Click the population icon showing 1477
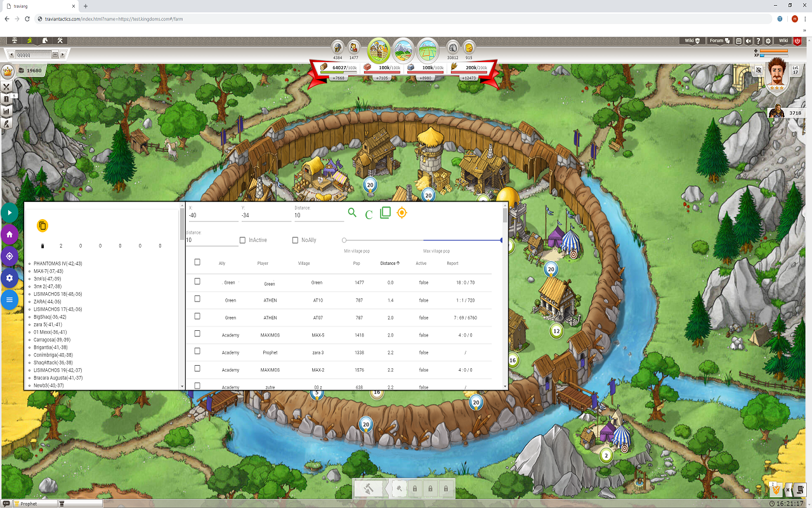The height and width of the screenshot is (508, 812). (x=354, y=47)
